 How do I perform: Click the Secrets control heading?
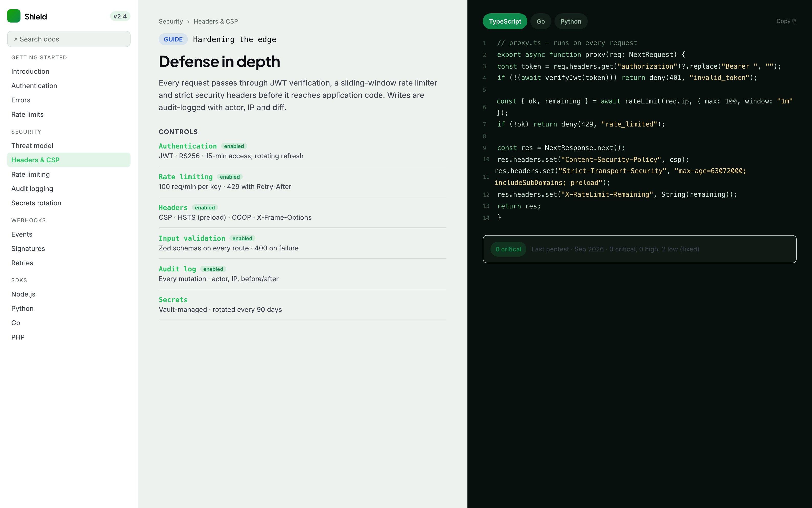click(x=173, y=300)
